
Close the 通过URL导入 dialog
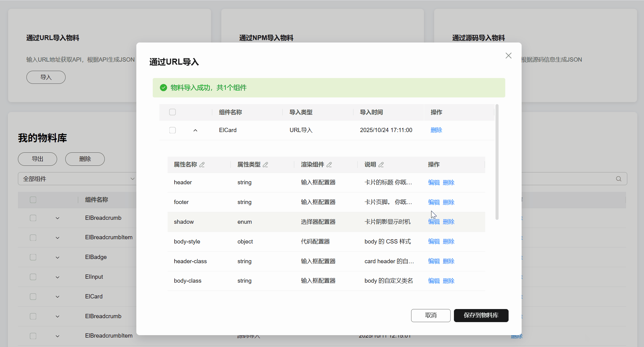509,56
